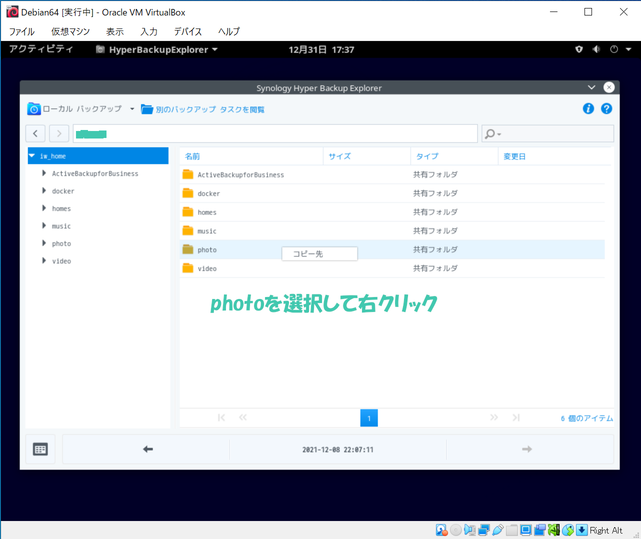The height and width of the screenshot is (539, 641).
Task: Jump to first page in pagination
Action: click(x=221, y=418)
